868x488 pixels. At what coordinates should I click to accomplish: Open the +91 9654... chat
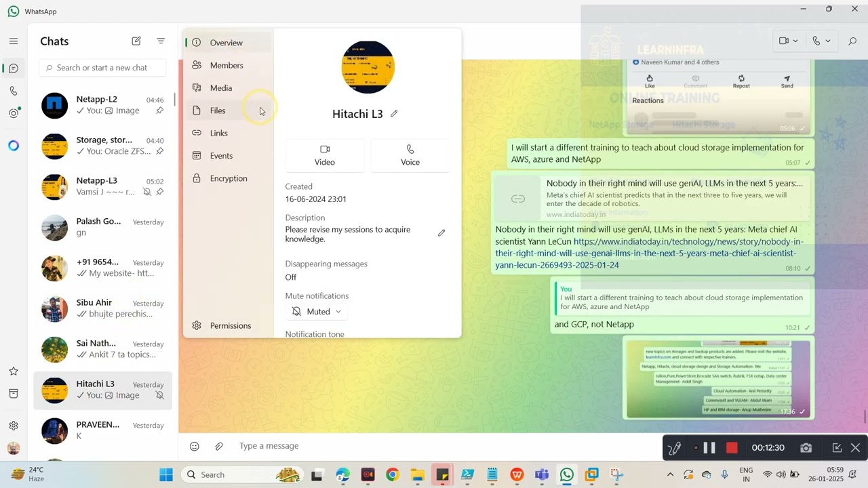103,268
